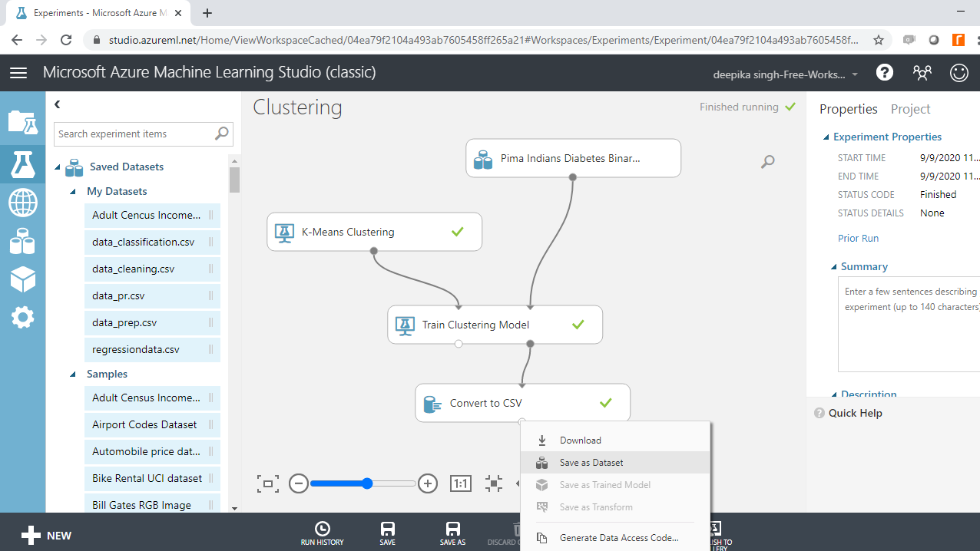Screen dimensions: 980x551
Task: Click the Help question mark icon
Action: (885, 73)
